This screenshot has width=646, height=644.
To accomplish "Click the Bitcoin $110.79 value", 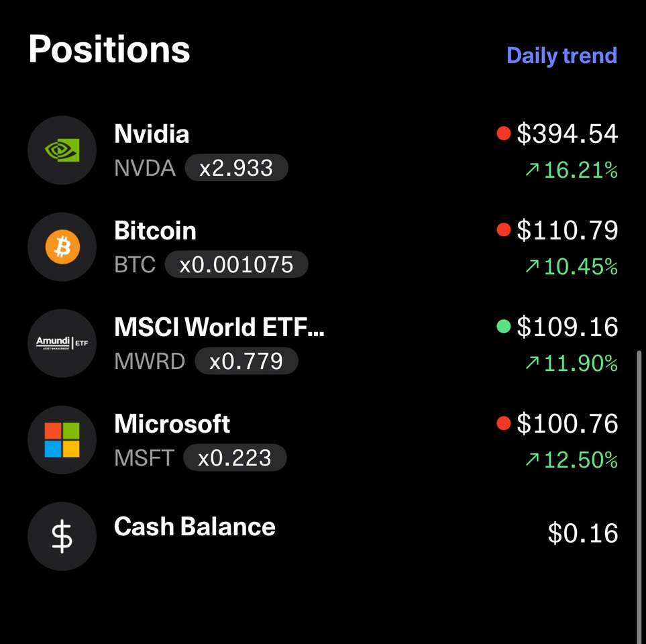I will (568, 230).
